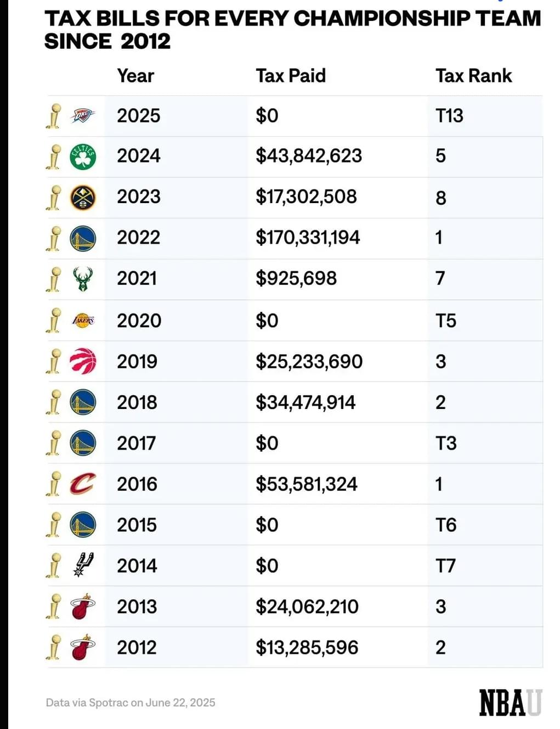The width and height of the screenshot is (560, 729).
Task: Click the Lakers logo in 2020 row
Action: tap(83, 320)
